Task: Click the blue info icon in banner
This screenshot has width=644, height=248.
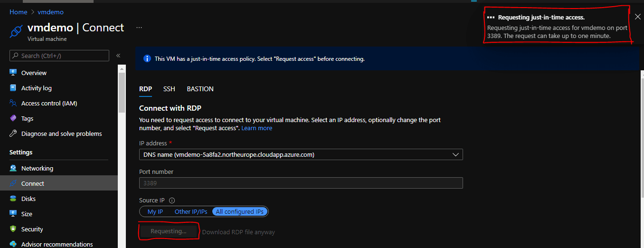Action: [147, 59]
